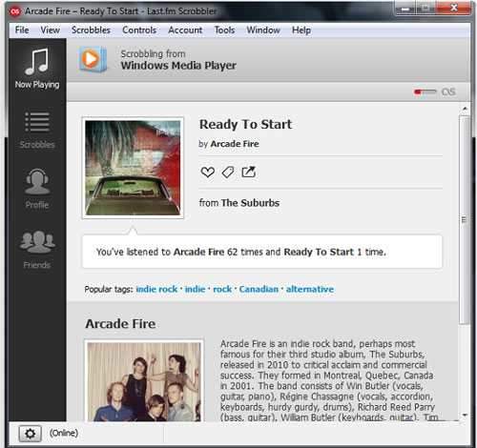Click the scroll up arrow
This screenshot has height=448, width=477.
click(x=465, y=109)
